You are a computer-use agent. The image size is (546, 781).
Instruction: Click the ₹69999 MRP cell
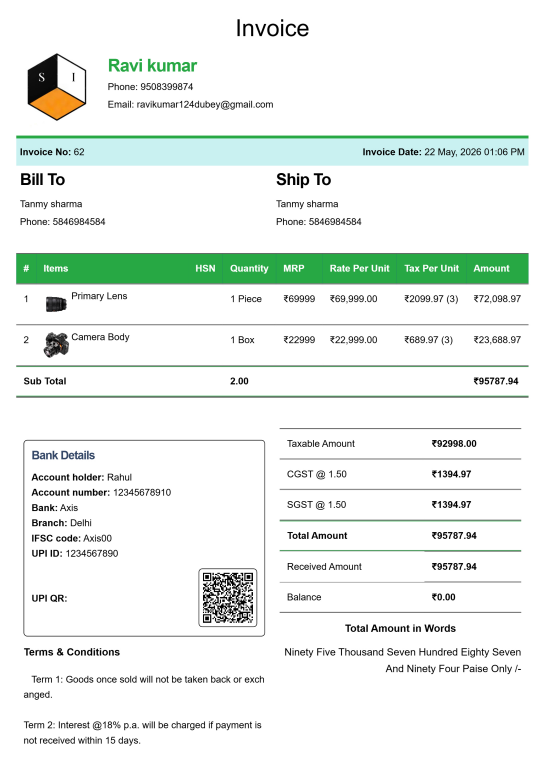pyautogui.click(x=299, y=299)
